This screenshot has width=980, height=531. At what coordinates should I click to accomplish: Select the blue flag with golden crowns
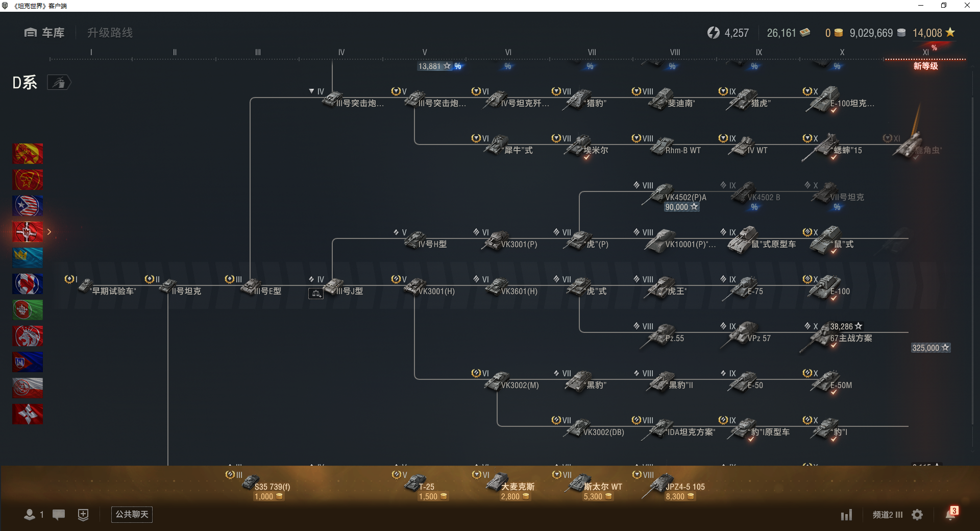[x=28, y=258]
